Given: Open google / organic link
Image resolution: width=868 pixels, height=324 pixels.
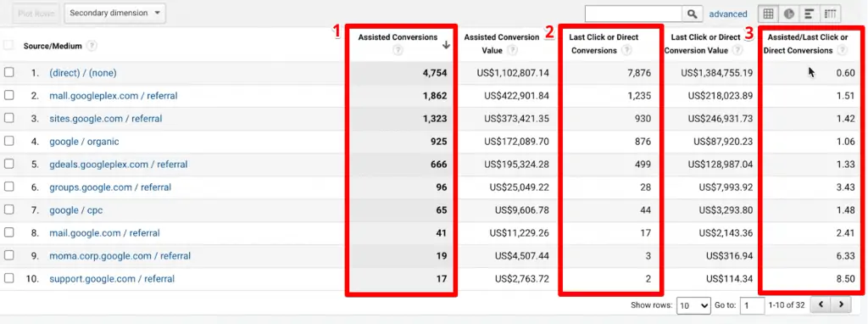Looking at the screenshot, I should tap(84, 142).
